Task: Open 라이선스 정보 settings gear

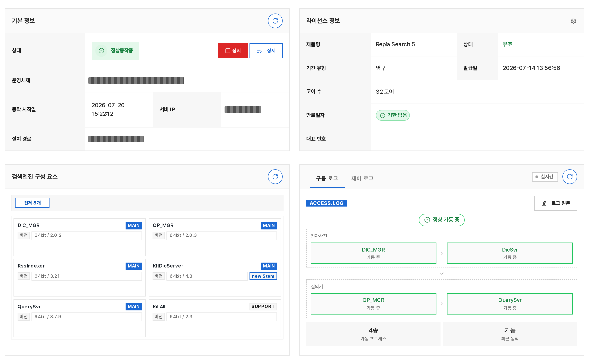Action: 573,21
